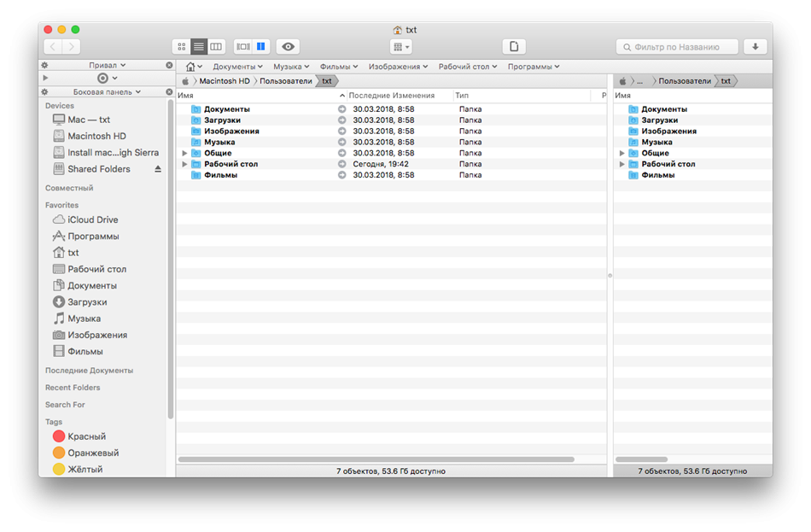
Task: Sort by Тип column header
Action: [x=522, y=96]
